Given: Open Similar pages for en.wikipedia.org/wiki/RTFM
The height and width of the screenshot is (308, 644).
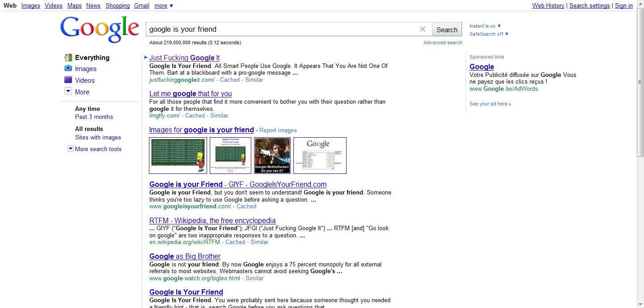Looking at the screenshot, I should point(259,242).
